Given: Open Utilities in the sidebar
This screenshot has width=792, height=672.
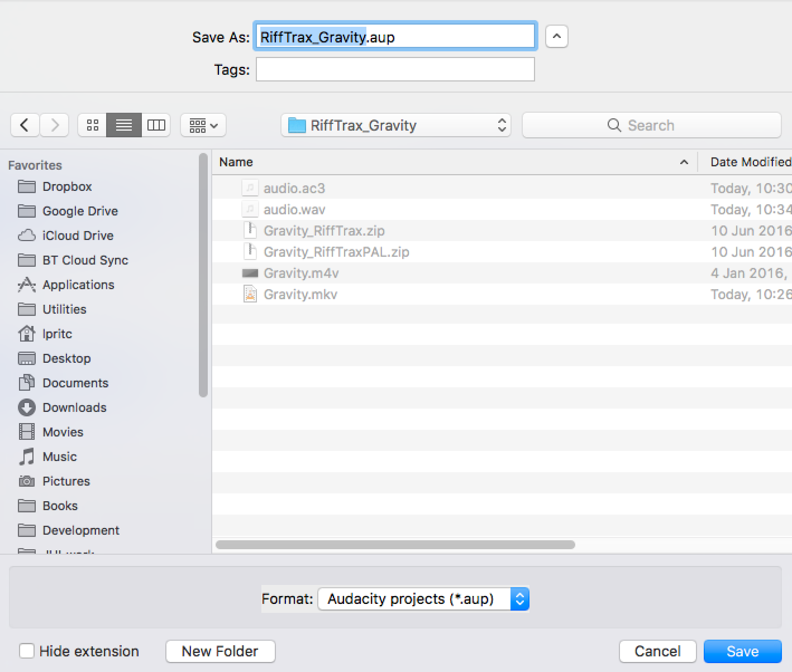Looking at the screenshot, I should [x=64, y=309].
